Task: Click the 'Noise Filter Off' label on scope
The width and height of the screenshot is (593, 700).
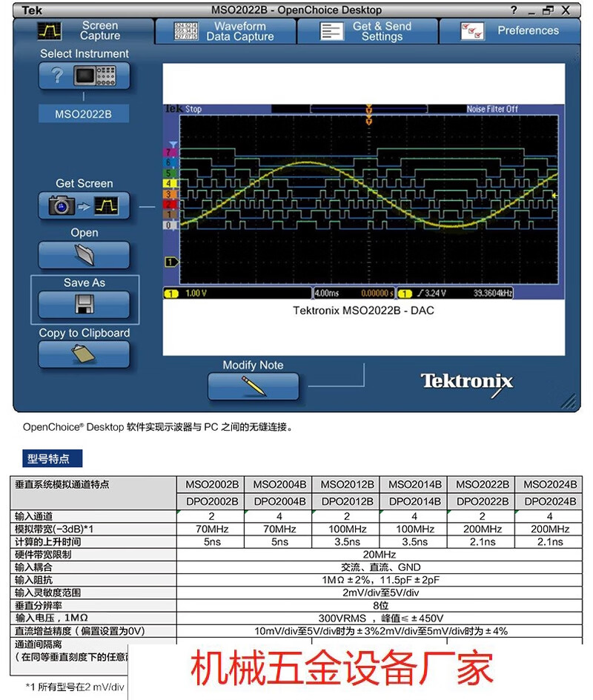Action: (x=492, y=109)
